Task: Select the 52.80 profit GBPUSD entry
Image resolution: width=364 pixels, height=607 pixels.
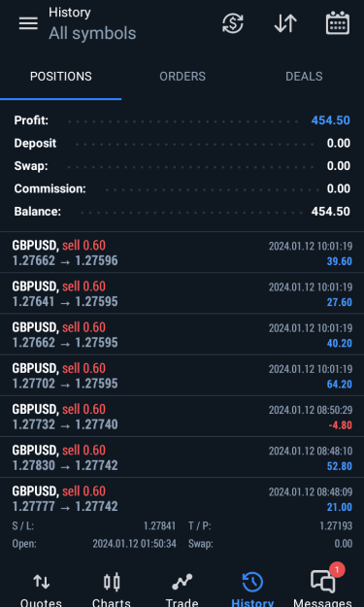Action: click(182, 457)
